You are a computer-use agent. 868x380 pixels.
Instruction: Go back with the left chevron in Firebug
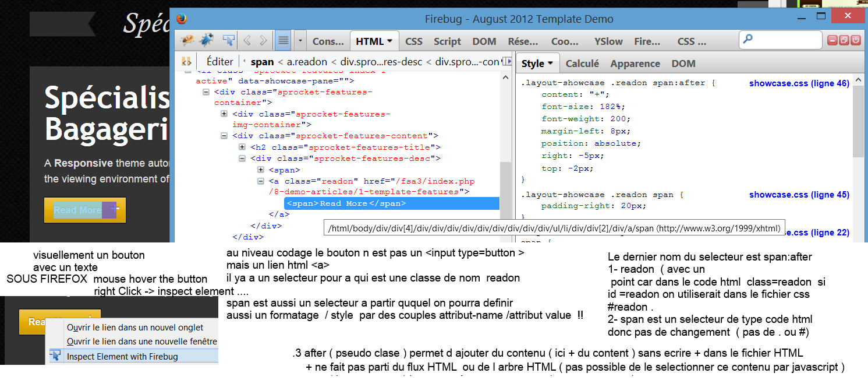coord(247,40)
